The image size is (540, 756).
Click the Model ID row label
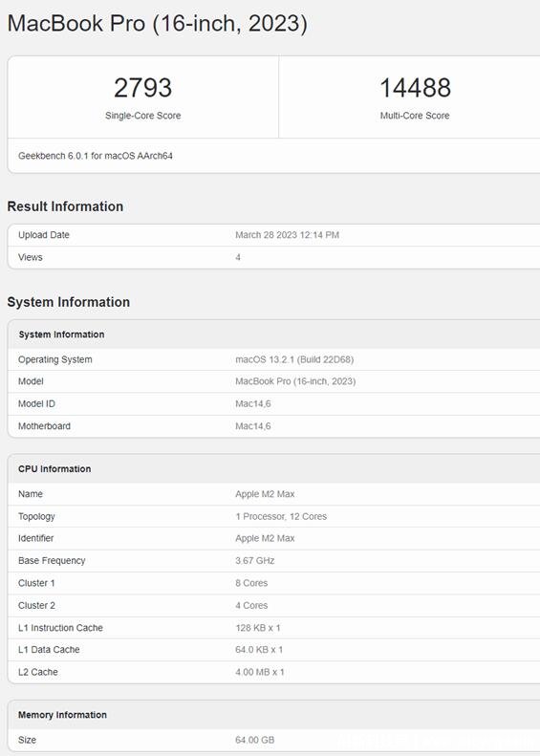[36, 403]
